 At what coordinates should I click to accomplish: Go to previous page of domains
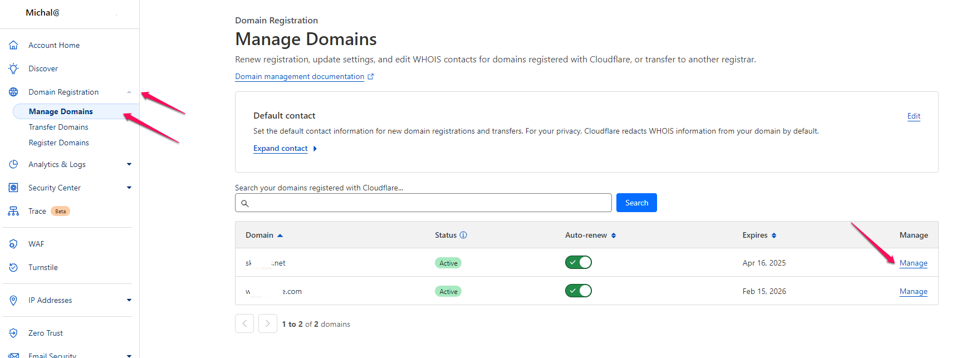pyautogui.click(x=244, y=323)
